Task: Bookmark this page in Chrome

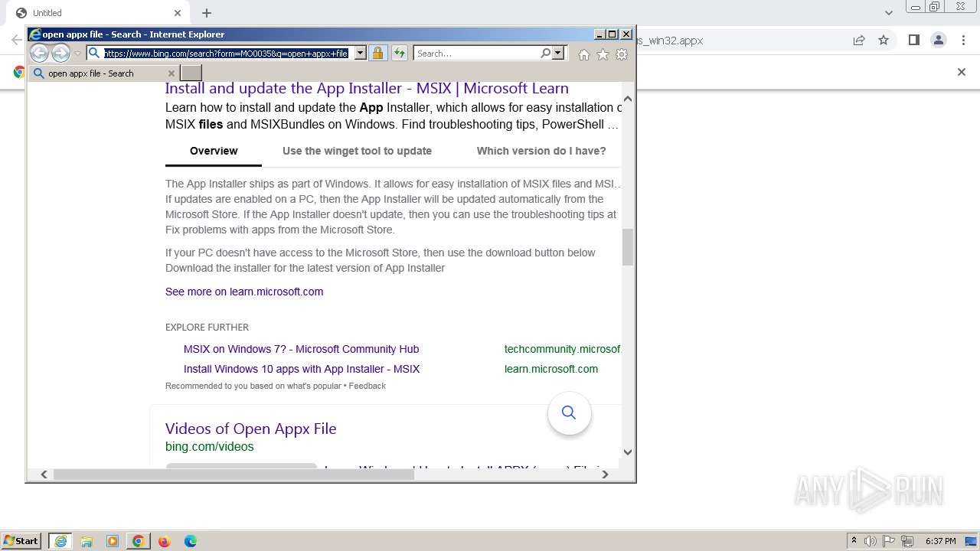Action: coord(884,41)
